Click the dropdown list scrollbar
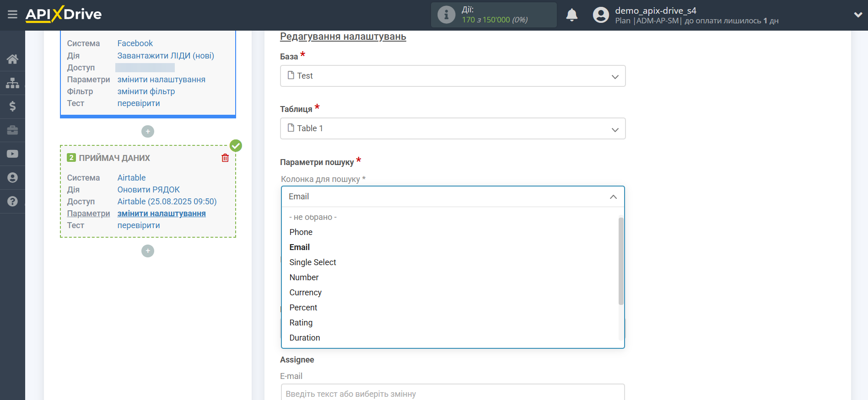This screenshot has height=400, width=868. tap(621, 261)
